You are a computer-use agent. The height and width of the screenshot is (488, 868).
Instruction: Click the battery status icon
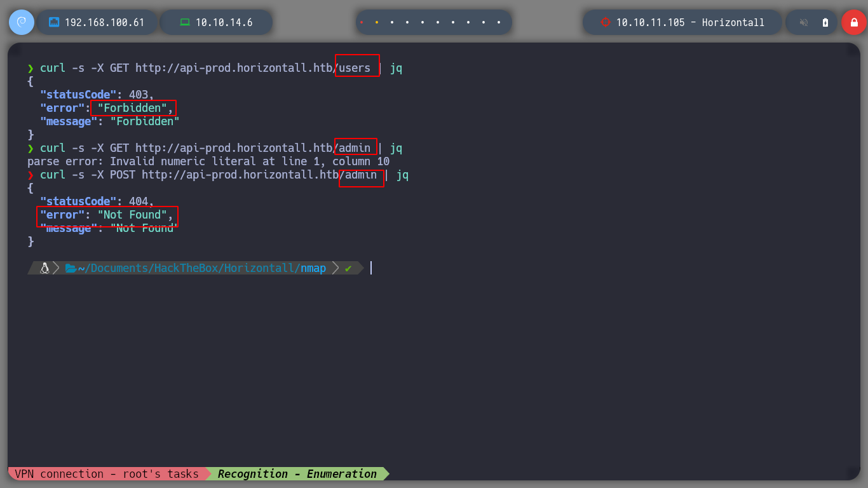[x=825, y=22]
